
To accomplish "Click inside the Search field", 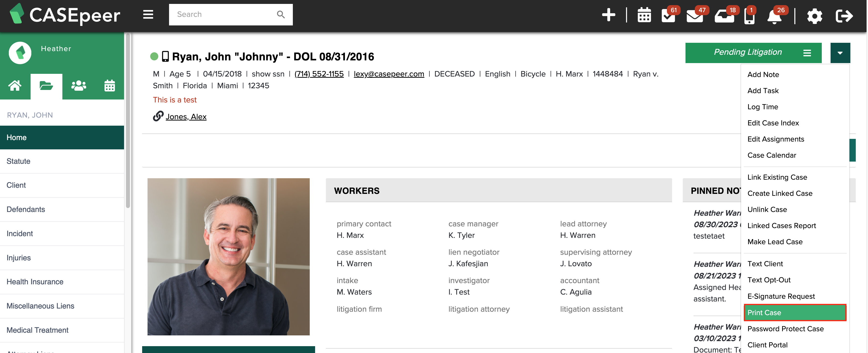I will pos(222,14).
